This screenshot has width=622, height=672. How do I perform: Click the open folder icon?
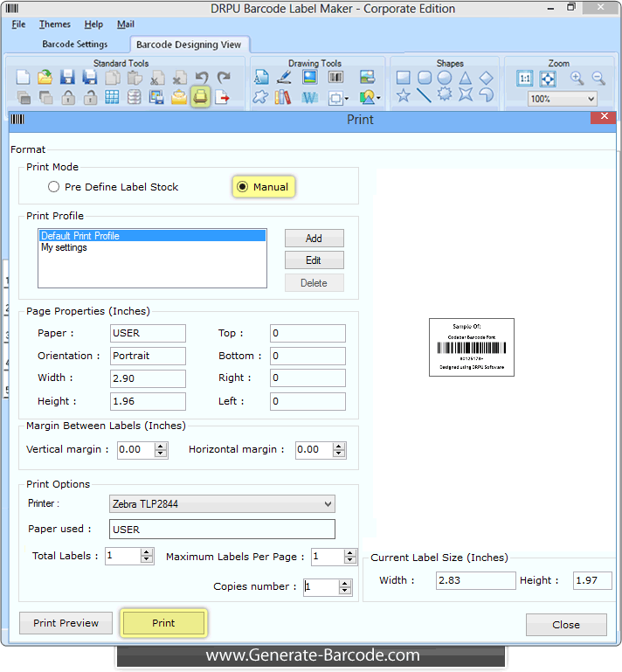[x=45, y=78]
